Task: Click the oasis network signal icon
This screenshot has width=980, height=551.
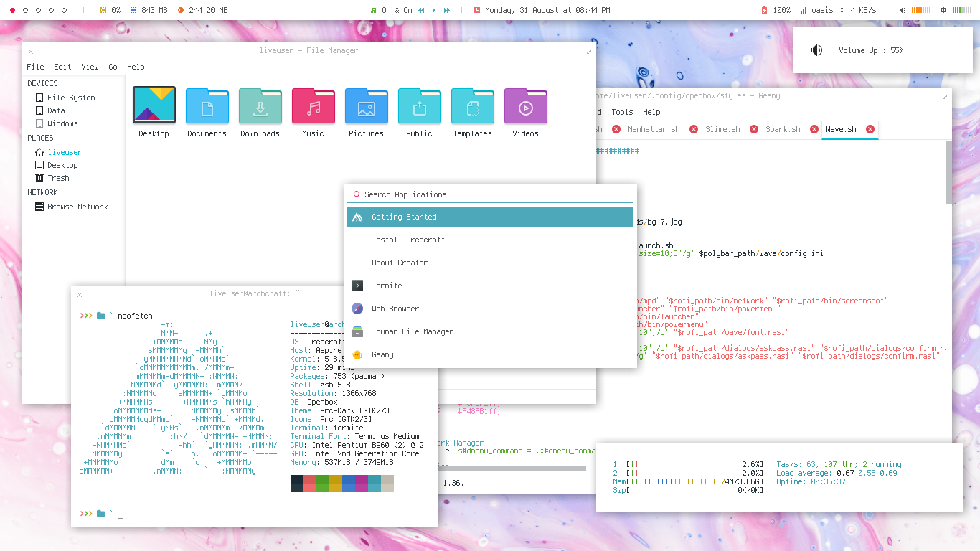Action: [804, 10]
